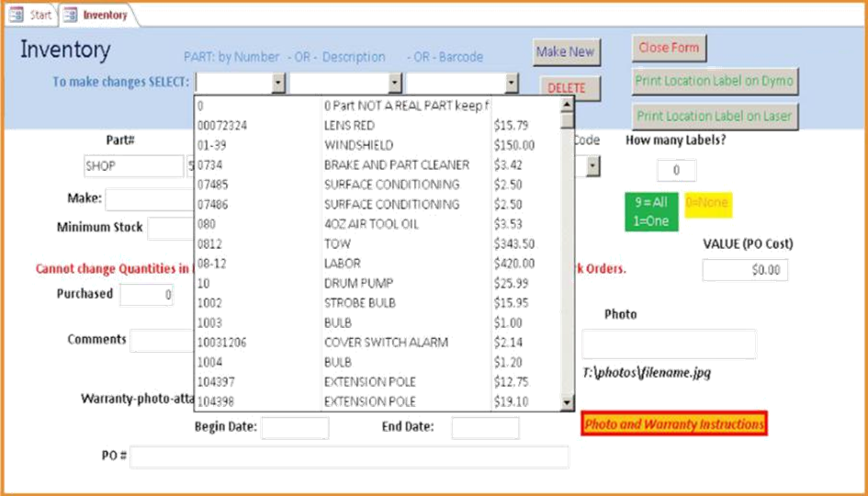Select the COVER SWITCH ALARM row
The width and height of the screenshot is (868, 496).
click(x=378, y=343)
